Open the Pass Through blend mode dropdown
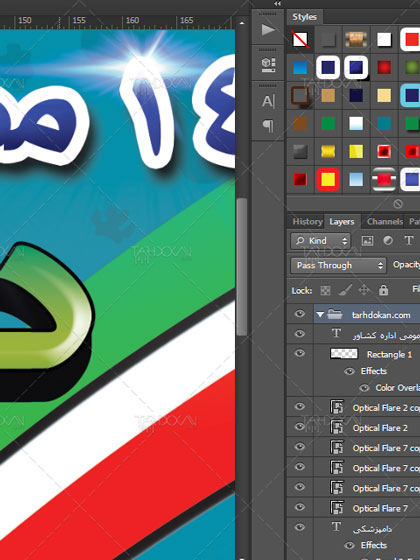 click(x=338, y=265)
